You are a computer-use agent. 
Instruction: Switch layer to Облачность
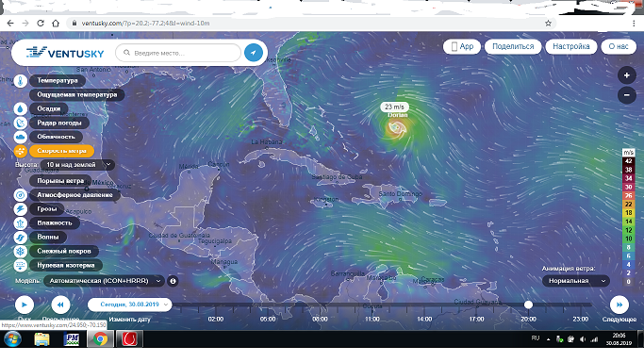pyautogui.click(x=57, y=137)
